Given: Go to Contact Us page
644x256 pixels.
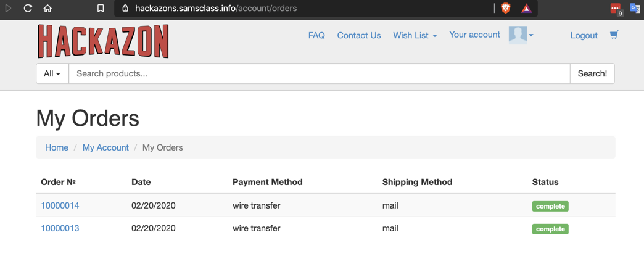Looking at the screenshot, I should point(359,35).
